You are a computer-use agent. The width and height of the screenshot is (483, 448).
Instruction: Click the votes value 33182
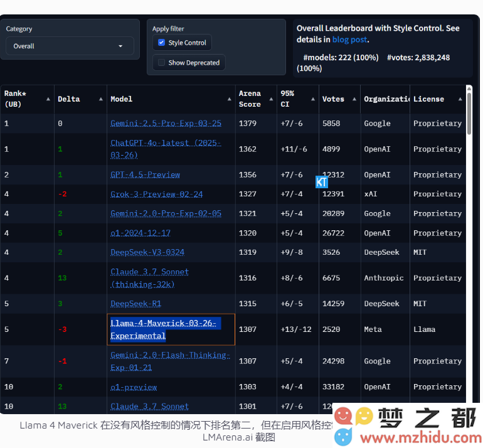[333, 387]
